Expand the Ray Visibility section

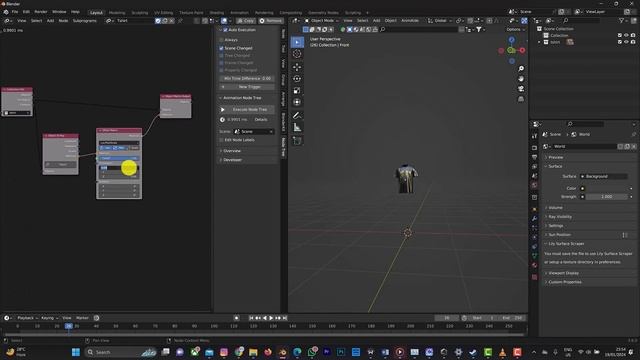point(559,217)
